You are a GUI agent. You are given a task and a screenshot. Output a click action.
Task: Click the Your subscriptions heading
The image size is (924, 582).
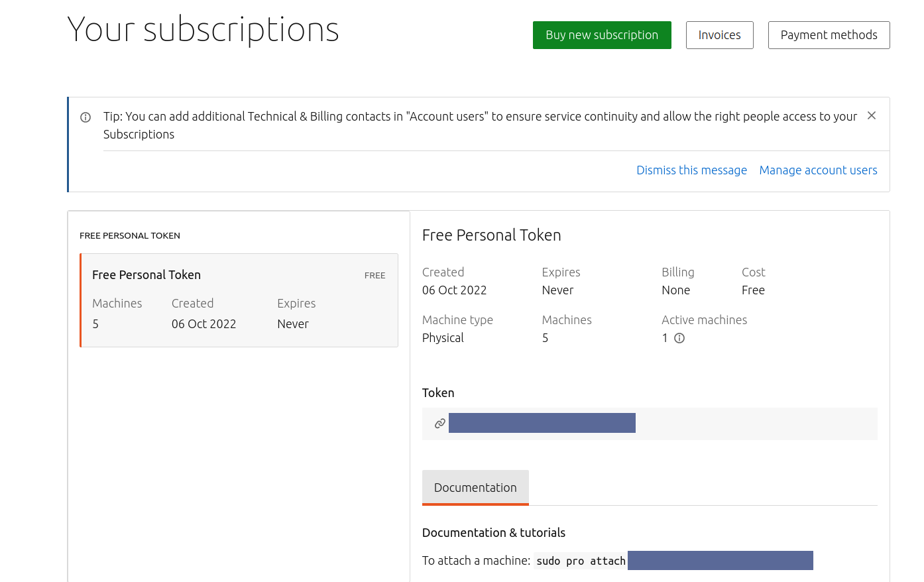click(x=203, y=30)
